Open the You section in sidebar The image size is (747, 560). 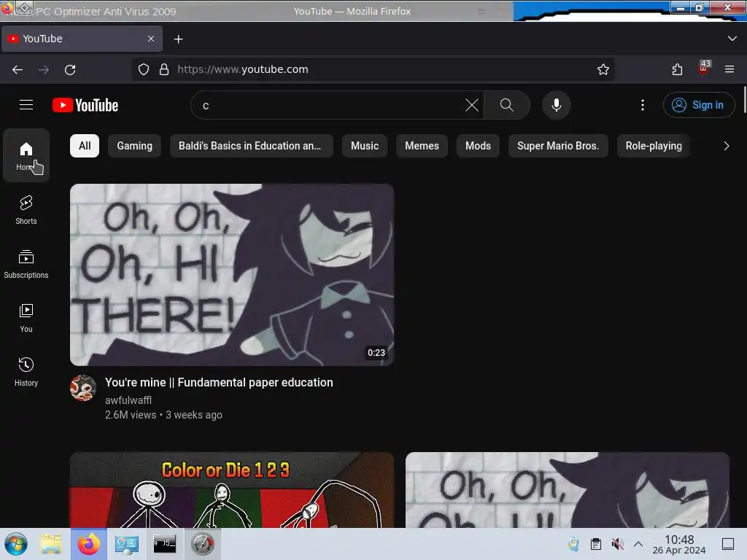click(x=26, y=318)
